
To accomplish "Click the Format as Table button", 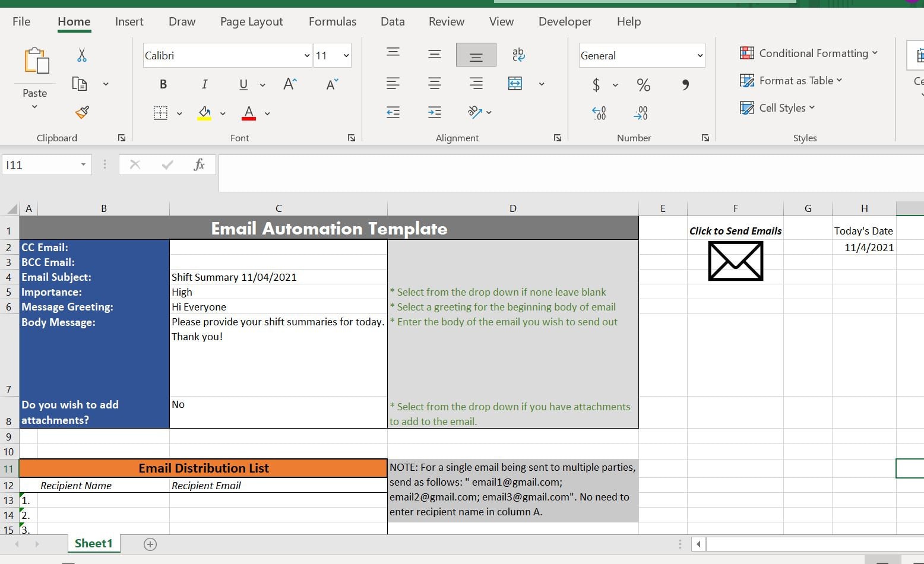I will coord(791,80).
